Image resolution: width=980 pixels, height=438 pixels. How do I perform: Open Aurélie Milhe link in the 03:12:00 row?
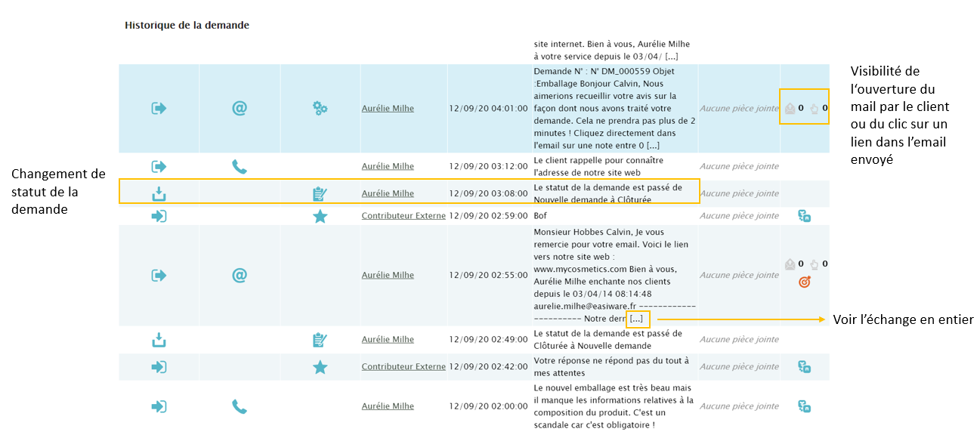(388, 167)
